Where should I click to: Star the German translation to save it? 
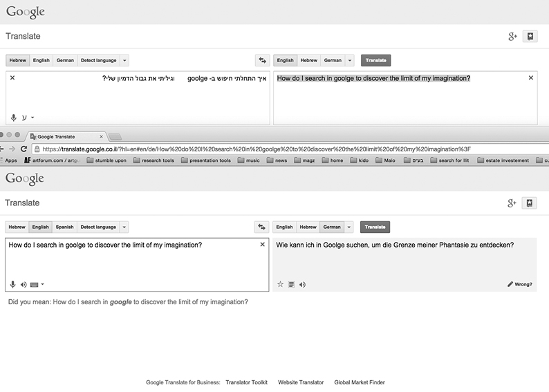click(280, 284)
